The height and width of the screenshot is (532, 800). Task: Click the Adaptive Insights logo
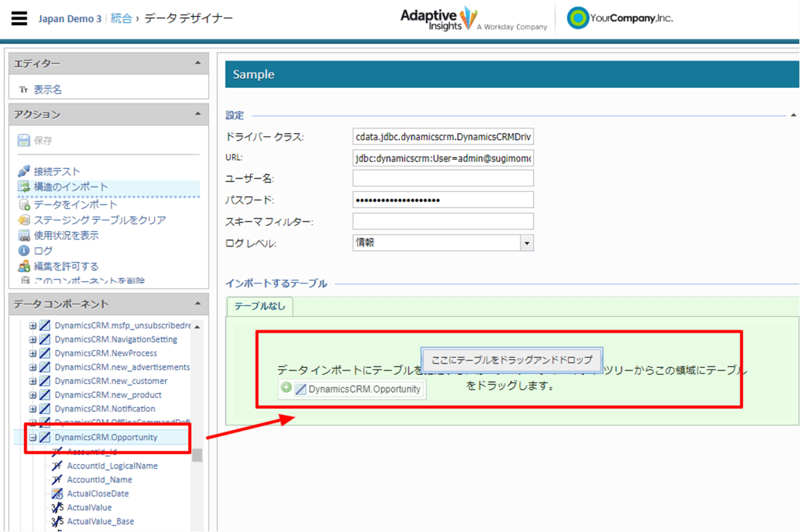[473, 19]
